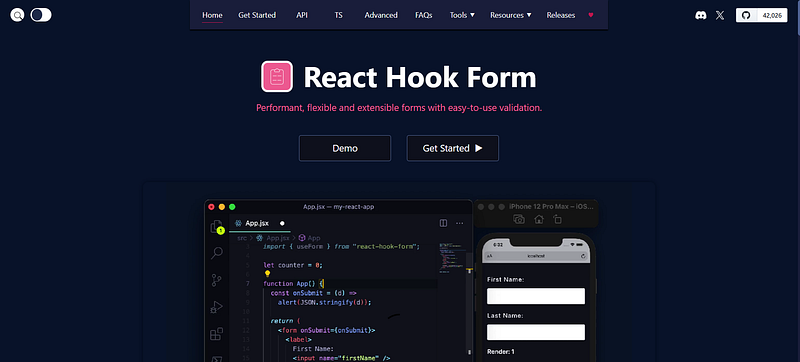
Task: Expand the Tools dropdown menu
Action: tap(462, 15)
